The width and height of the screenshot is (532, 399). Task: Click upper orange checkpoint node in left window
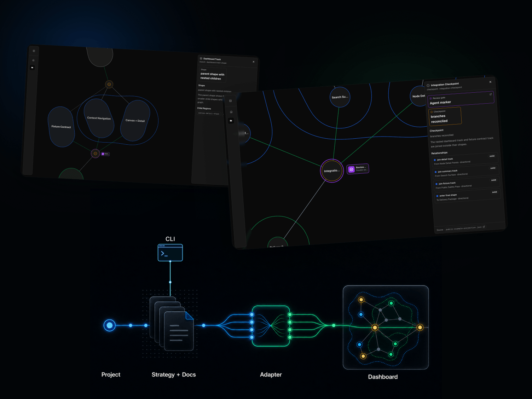(x=109, y=84)
